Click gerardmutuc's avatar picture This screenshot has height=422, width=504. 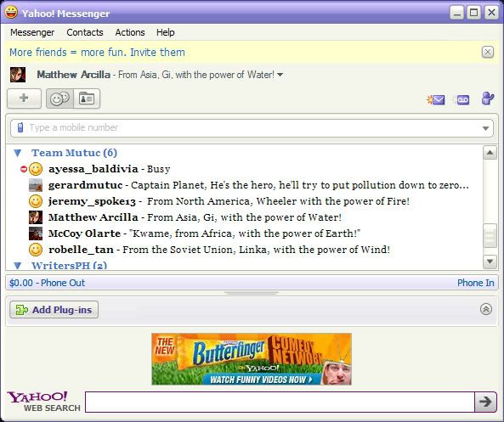click(x=36, y=185)
